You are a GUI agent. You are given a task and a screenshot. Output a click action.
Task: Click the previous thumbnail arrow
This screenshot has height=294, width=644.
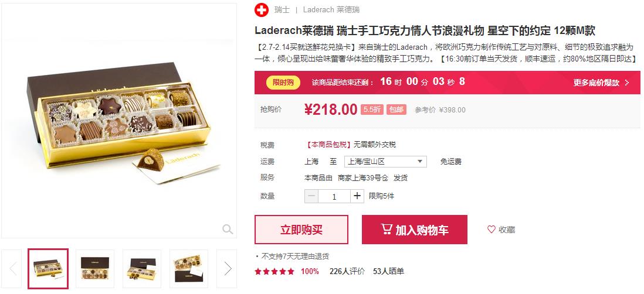(12, 269)
